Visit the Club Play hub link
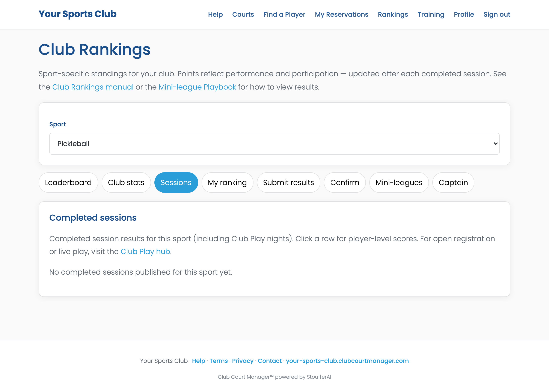The image size is (549, 392). click(x=145, y=251)
